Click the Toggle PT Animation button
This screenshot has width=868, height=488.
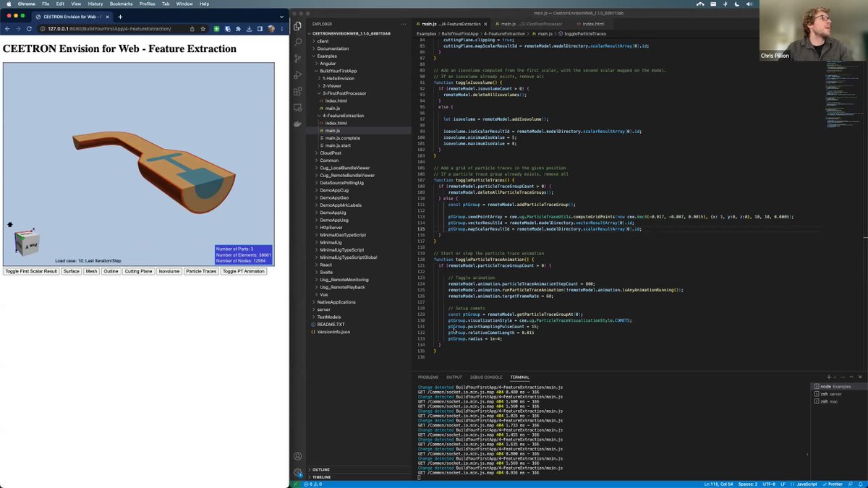[x=244, y=271]
